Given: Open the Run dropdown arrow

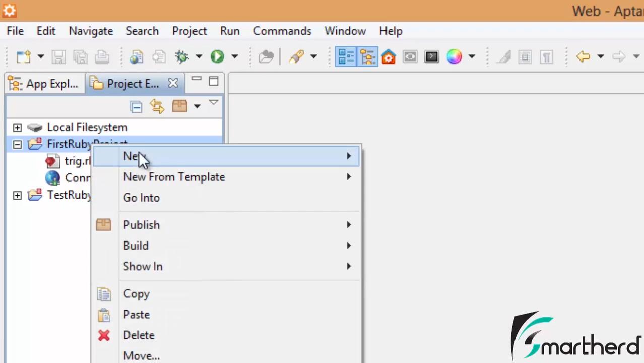Looking at the screenshot, I should pyautogui.click(x=234, y=56).
